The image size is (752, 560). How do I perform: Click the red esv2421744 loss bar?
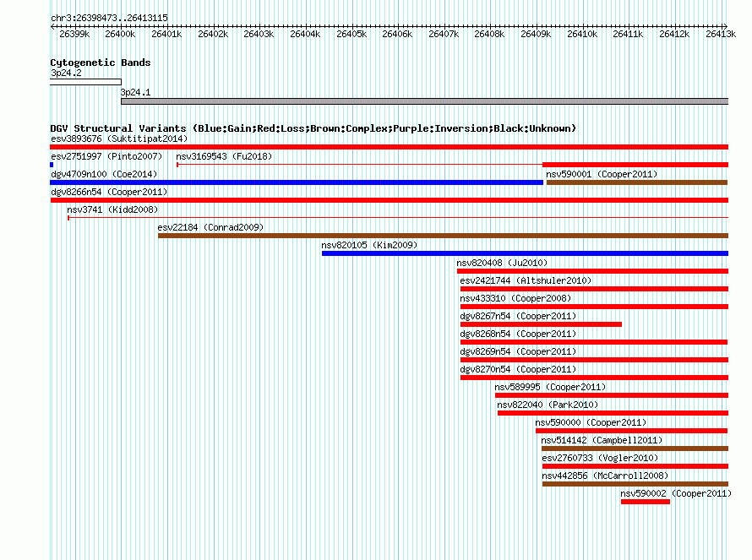click(594, 289)
